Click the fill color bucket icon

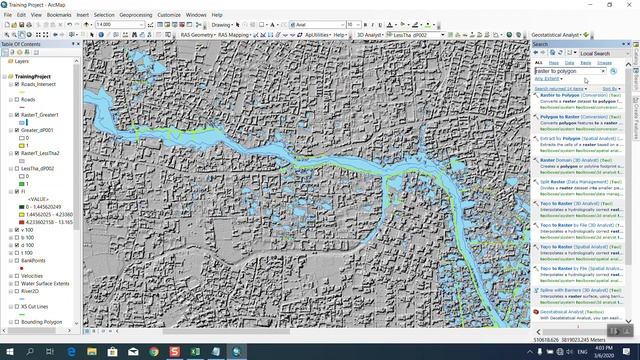pos(402,25)
